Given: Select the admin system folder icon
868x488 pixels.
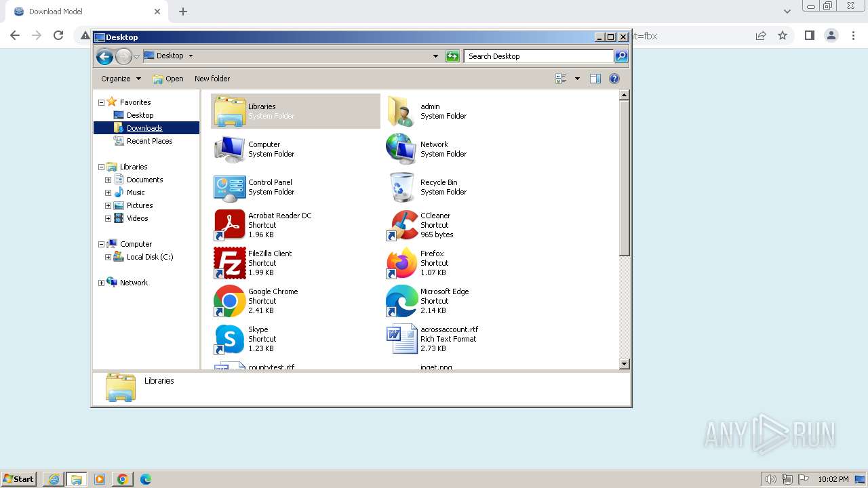Looking at the screenshot, I should click(401, 111).
